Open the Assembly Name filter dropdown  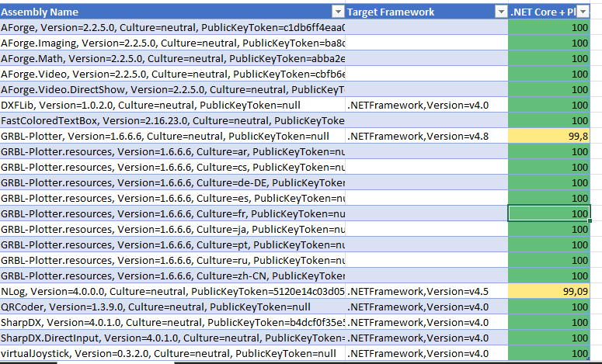(x=338, y=12)
